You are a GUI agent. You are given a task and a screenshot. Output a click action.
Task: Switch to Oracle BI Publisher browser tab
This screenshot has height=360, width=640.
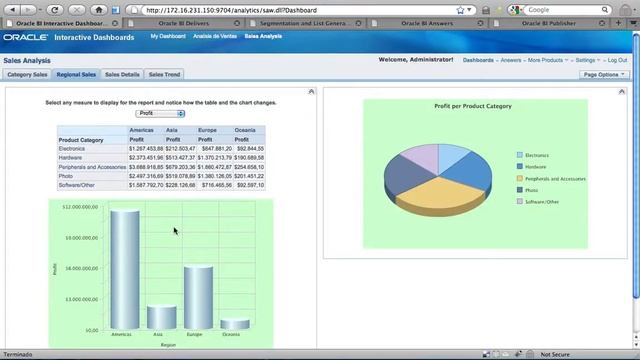[549, 23]
